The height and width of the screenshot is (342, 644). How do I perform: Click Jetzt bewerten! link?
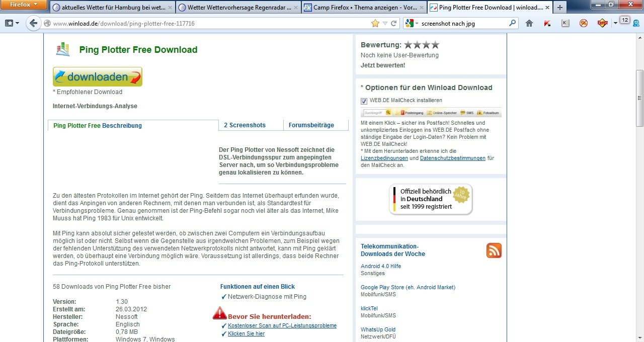coord(383,65)
